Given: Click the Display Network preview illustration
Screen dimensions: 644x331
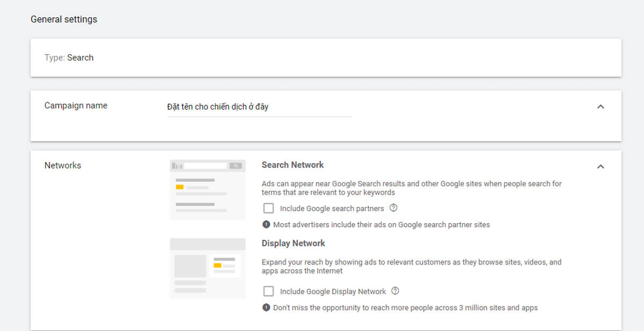Looking at the screenshot, I should [x=207, y=268].
